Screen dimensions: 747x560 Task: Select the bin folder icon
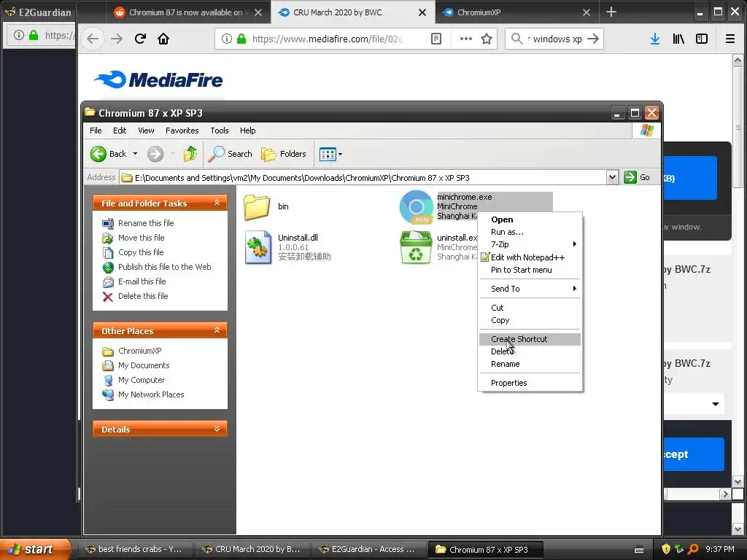point(257,207)
